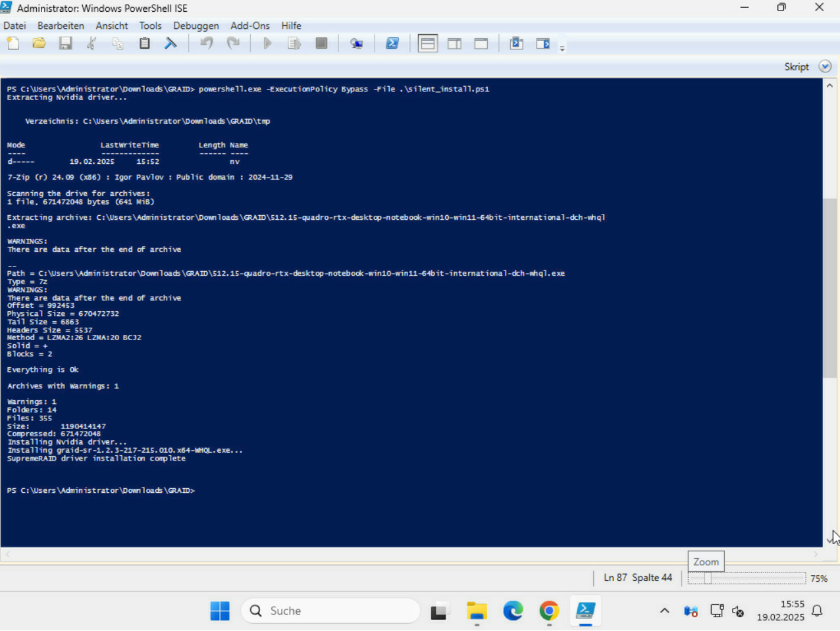Show the script pane on the right

pyautogui.click(x=455, y=43)
